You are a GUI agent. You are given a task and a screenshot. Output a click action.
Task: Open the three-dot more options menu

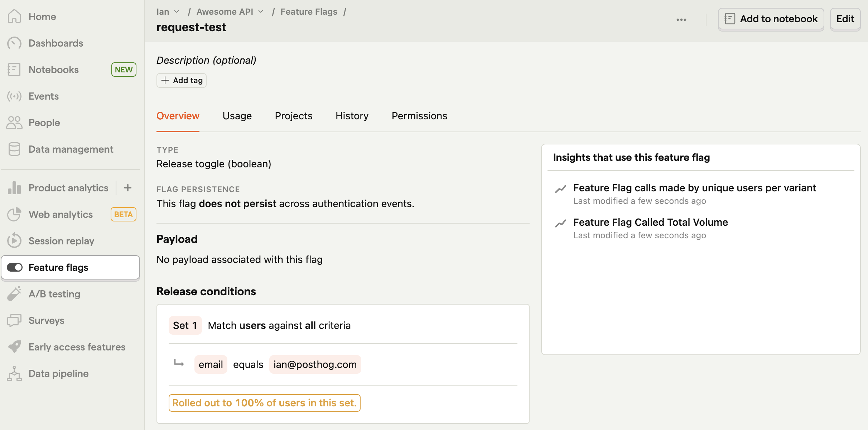point(681,20)
